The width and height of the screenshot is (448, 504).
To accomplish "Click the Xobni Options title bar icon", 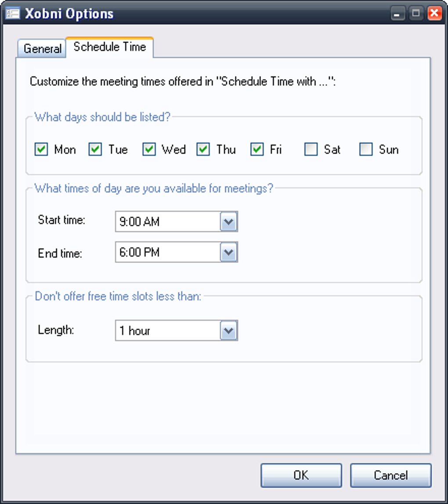I will 13,14.
